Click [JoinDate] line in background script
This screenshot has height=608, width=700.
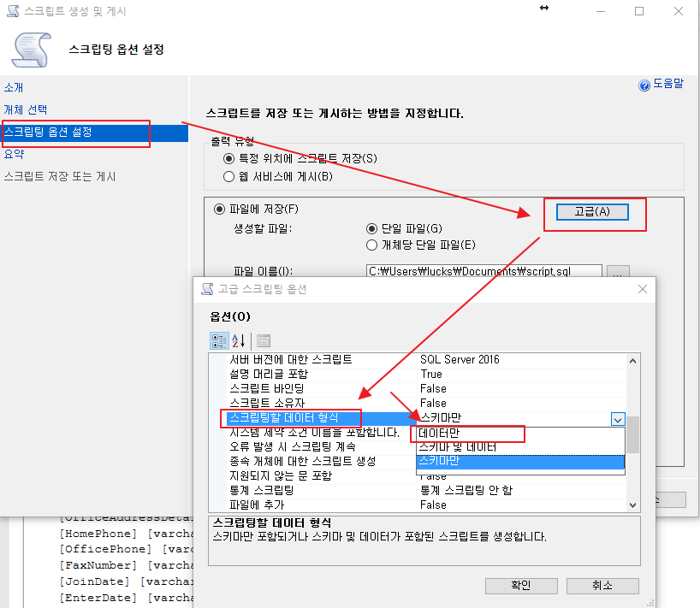(x=127, y=581)
